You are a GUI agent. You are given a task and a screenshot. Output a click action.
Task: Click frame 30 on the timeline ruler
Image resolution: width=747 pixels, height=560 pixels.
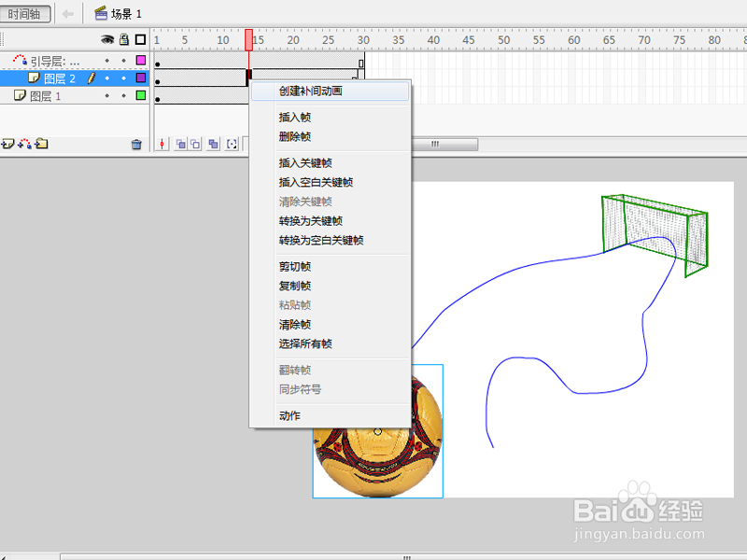[x=363, y=40]
